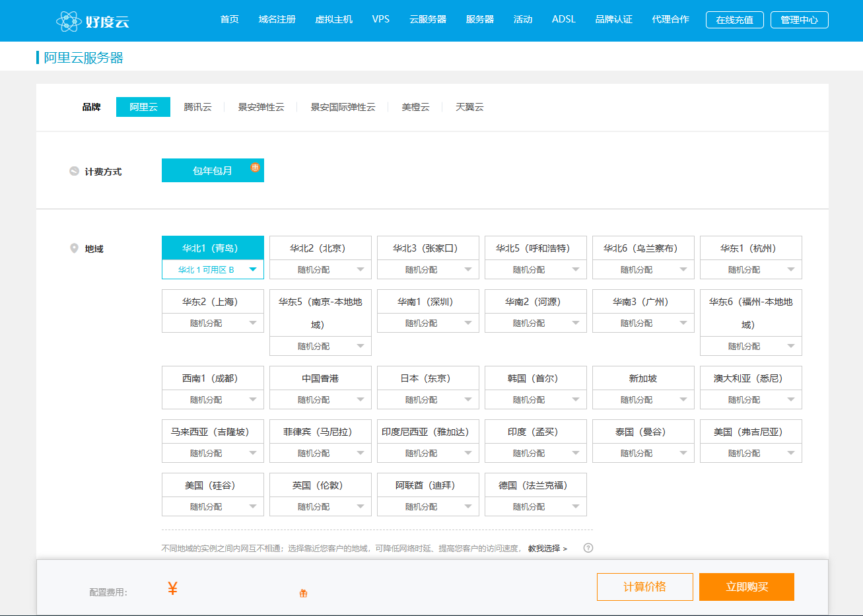Select the 包年包月 billing method
This screenshot has height=616, width=863.
coord(213,170)
